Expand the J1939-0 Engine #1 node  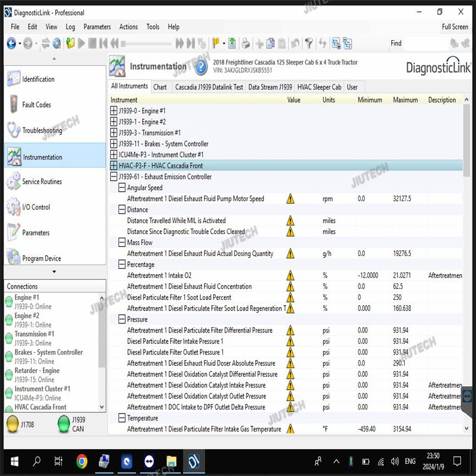click(114, 111)
